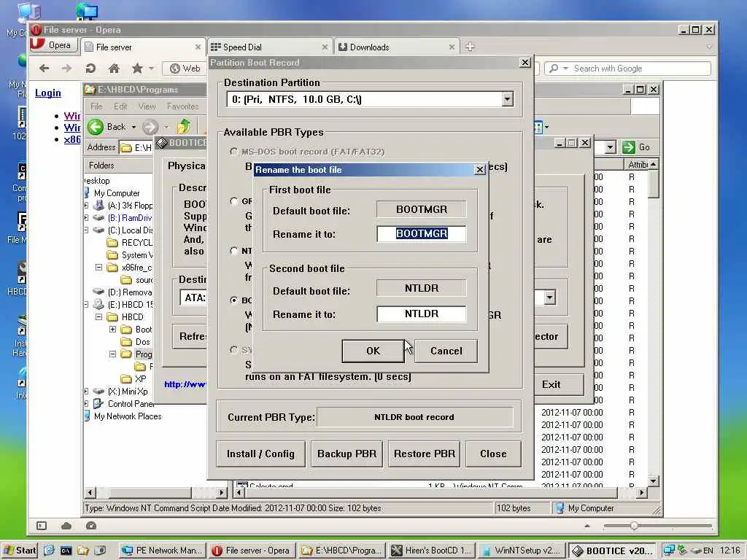Open a new tab with plus icon
The image size is (747, 560).
pos(471,47)
